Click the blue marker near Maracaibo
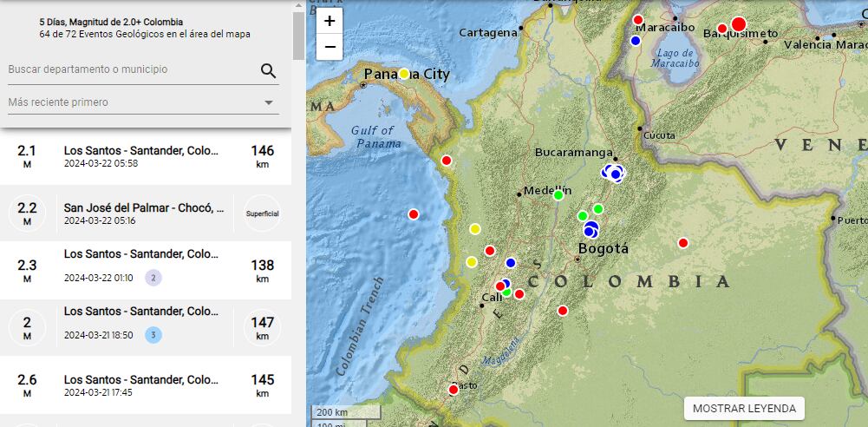 (x=636, y=41)
